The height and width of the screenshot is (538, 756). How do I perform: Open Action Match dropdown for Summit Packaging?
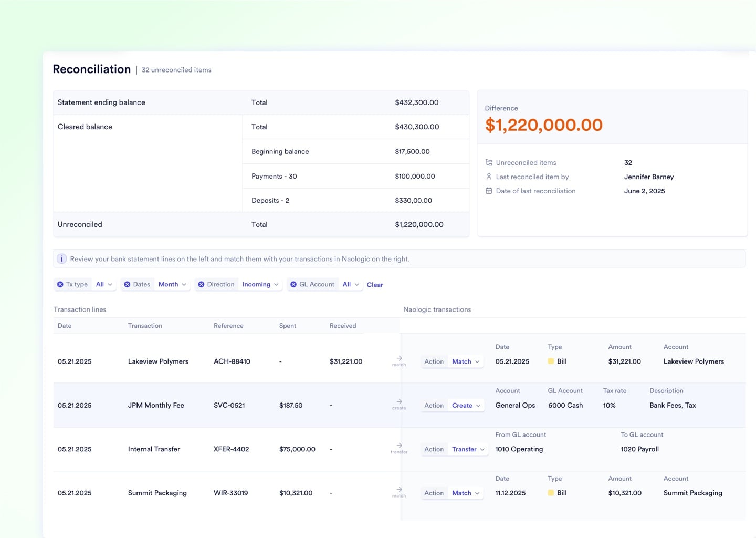tap(466, 493)
